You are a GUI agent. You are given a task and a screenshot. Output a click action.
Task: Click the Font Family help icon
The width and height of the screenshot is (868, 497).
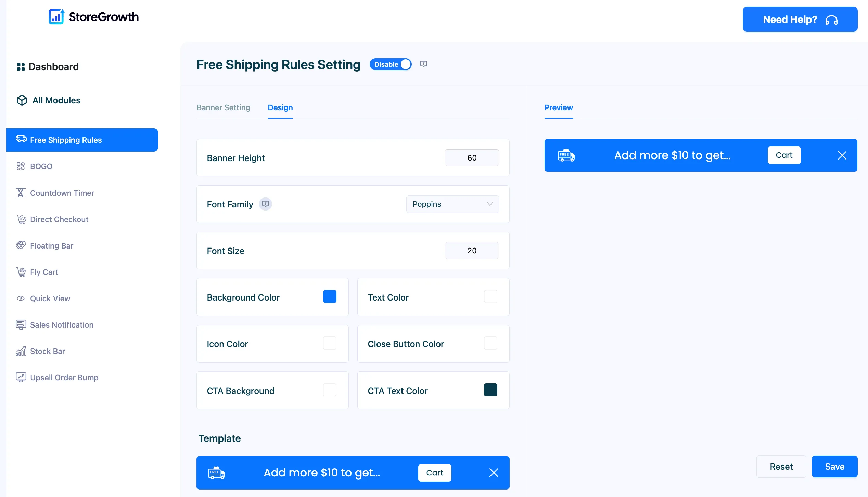click(x=265, y=204)
